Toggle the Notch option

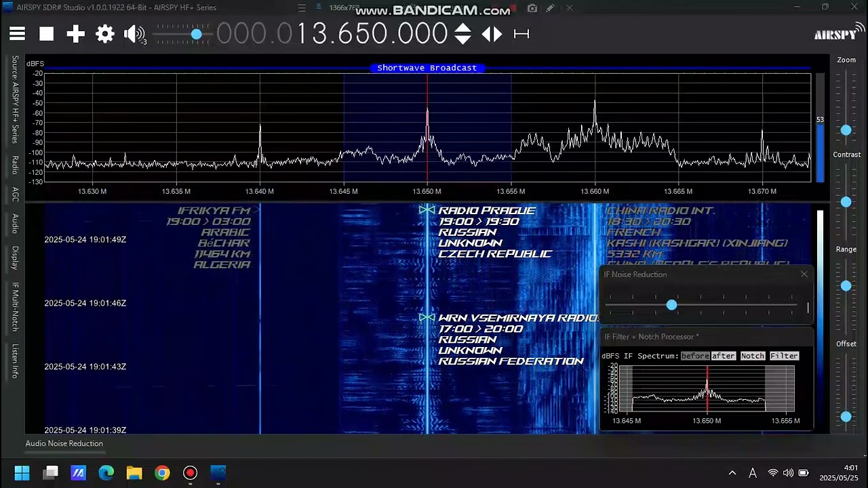pyautogui.click(x=752, y=356)
